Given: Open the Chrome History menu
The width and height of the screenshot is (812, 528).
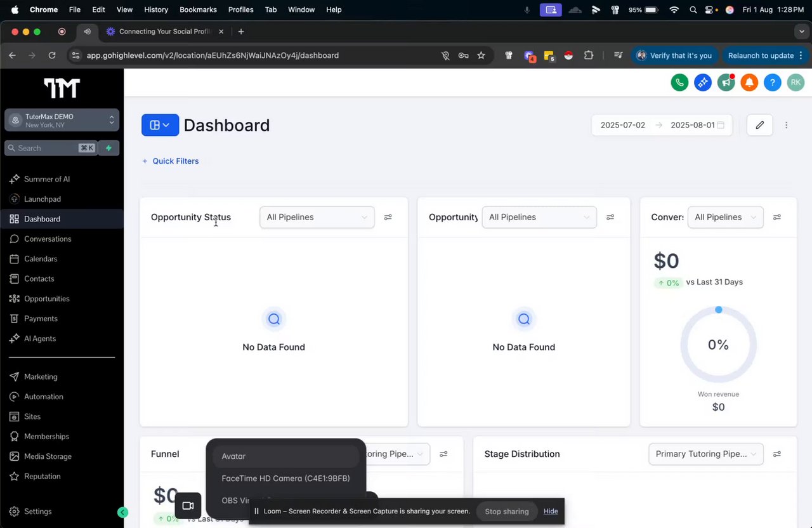Looking at the screenshot, I should [x=156, y=10].
